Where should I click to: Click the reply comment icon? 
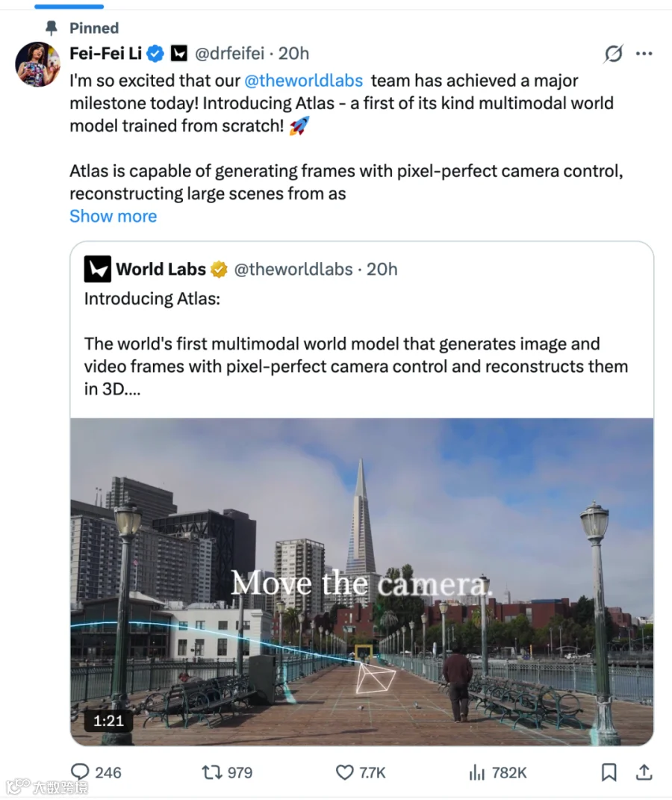coord(80,772)
